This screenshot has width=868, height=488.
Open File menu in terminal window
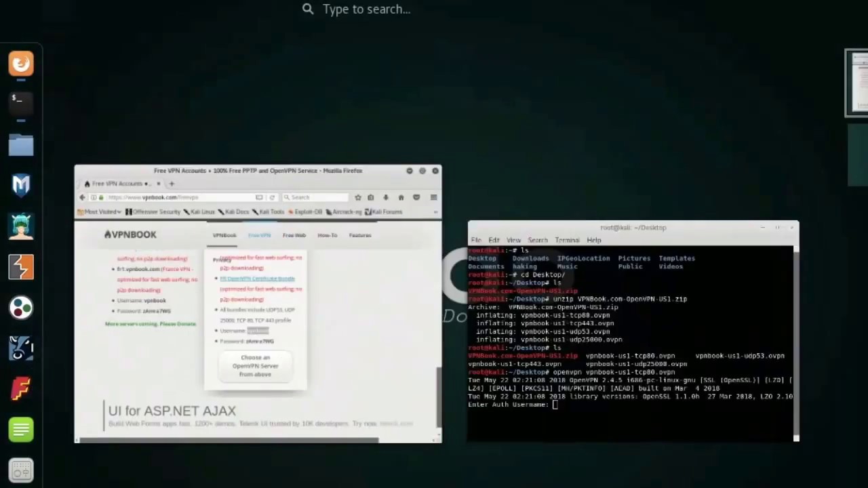[x=476, y=240]
